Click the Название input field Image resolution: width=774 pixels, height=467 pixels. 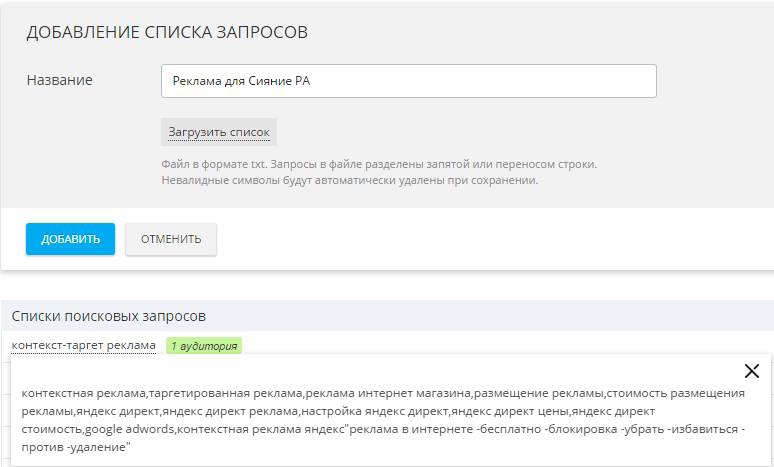(409, 81)
